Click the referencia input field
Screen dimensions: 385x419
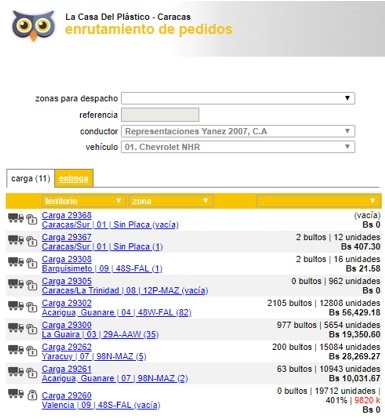click(x=160, y=115)
